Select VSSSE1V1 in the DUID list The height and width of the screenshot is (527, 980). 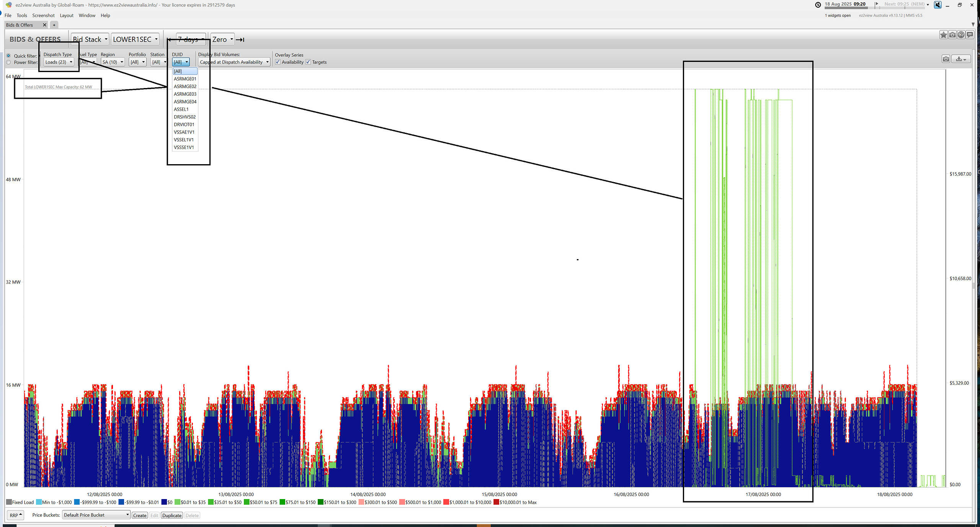[x=185, y=147]
